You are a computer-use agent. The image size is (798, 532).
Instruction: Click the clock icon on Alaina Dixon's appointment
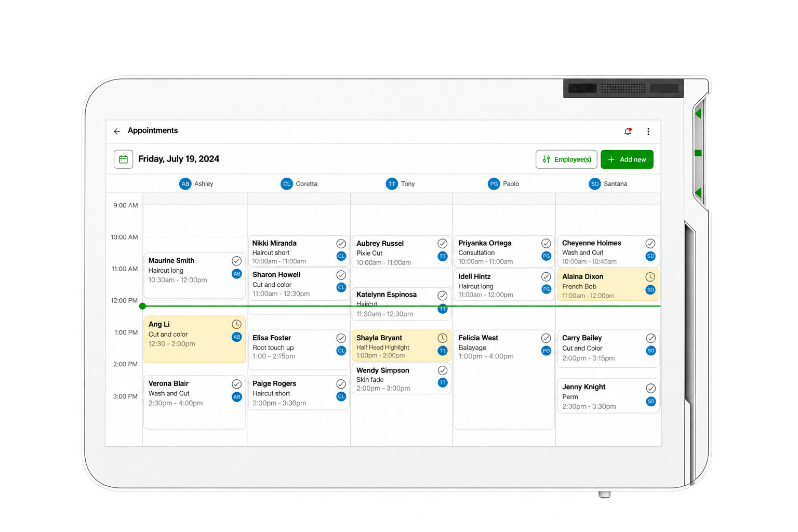pyautogui.click(x=650, y=277)
